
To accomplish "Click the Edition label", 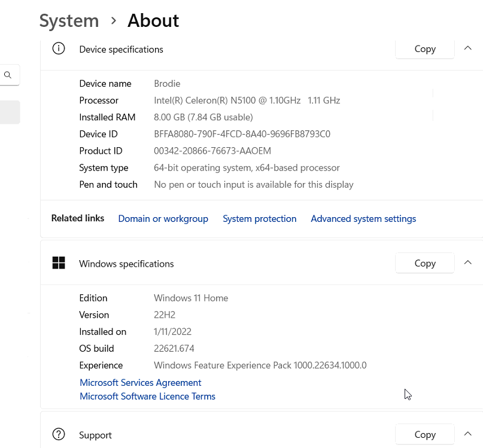I will pos(93,298).
